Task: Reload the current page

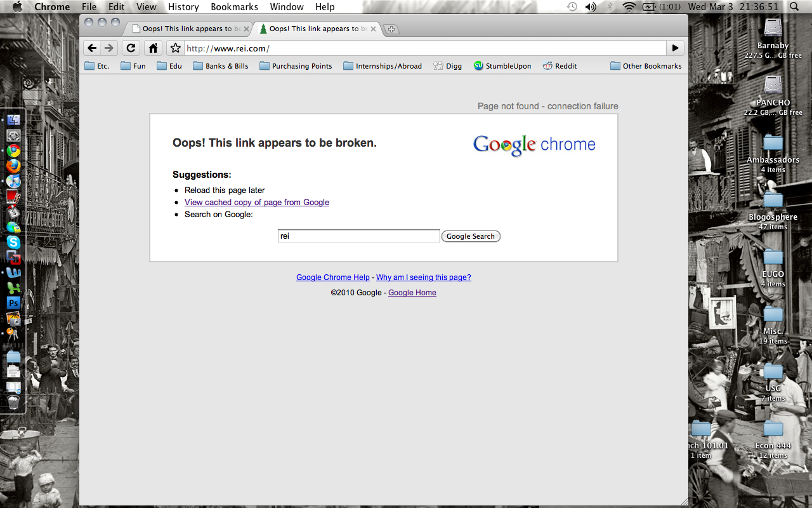Action: [x=131, y=48]
